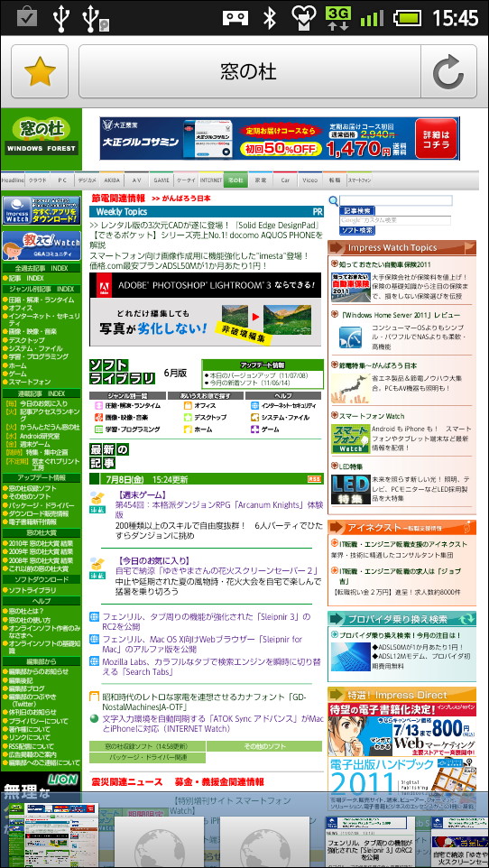This screenshot has height=868, width=489.
Task: Click the 知っておきたい自動車保険2011 thumbnail
Action: pyautogui.click(x=351, y=286)
